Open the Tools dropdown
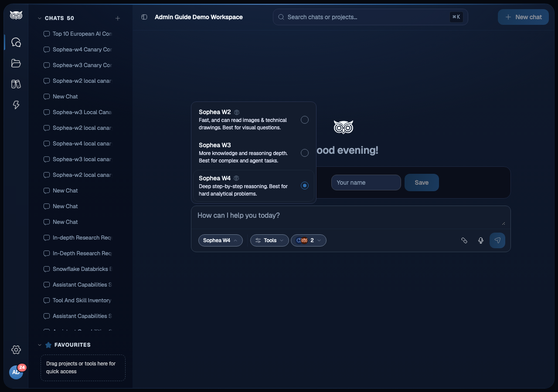 click(269, 240)
